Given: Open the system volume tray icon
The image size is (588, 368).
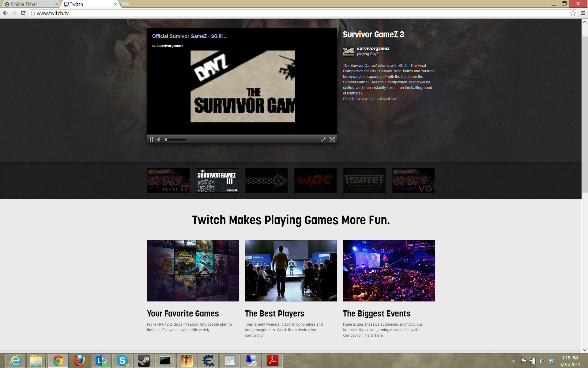Looking at the screenshot, I should tap(542, 361).
